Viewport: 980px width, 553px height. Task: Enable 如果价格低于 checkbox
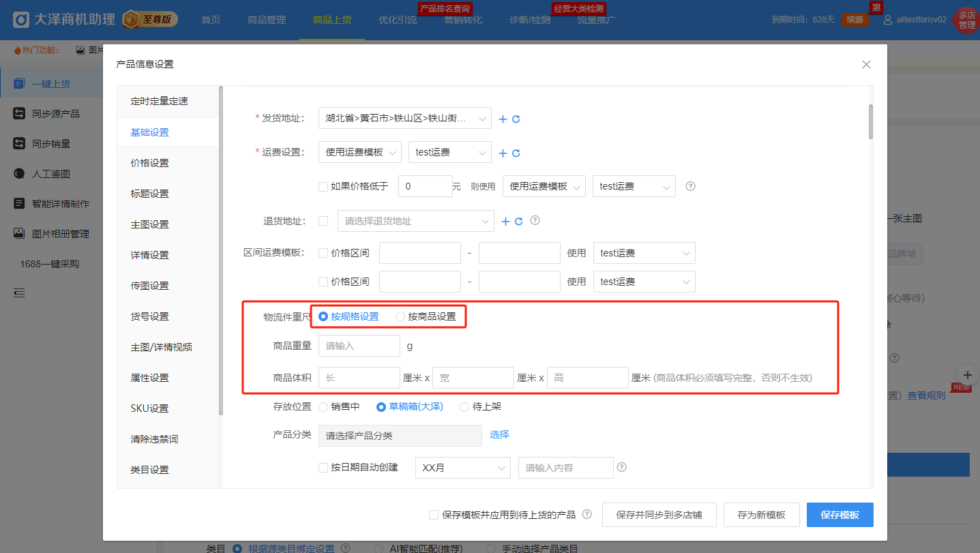coord(323,186)
